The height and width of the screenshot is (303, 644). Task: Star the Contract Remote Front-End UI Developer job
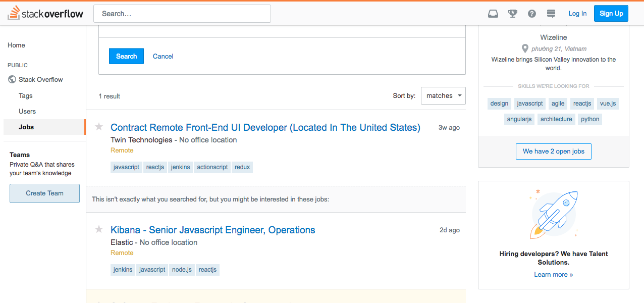[x=99, y=127]
